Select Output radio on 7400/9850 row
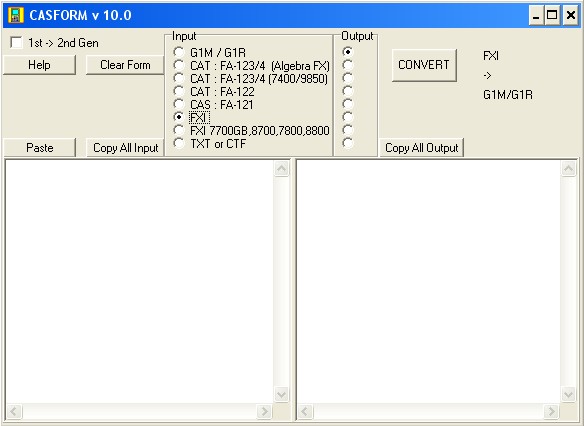Viewport: 584px width, 426px height. click(x=347, y=78)
